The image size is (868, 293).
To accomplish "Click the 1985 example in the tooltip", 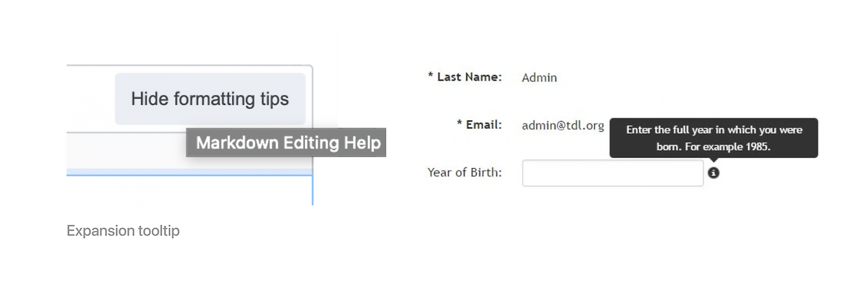I will 757,146.
